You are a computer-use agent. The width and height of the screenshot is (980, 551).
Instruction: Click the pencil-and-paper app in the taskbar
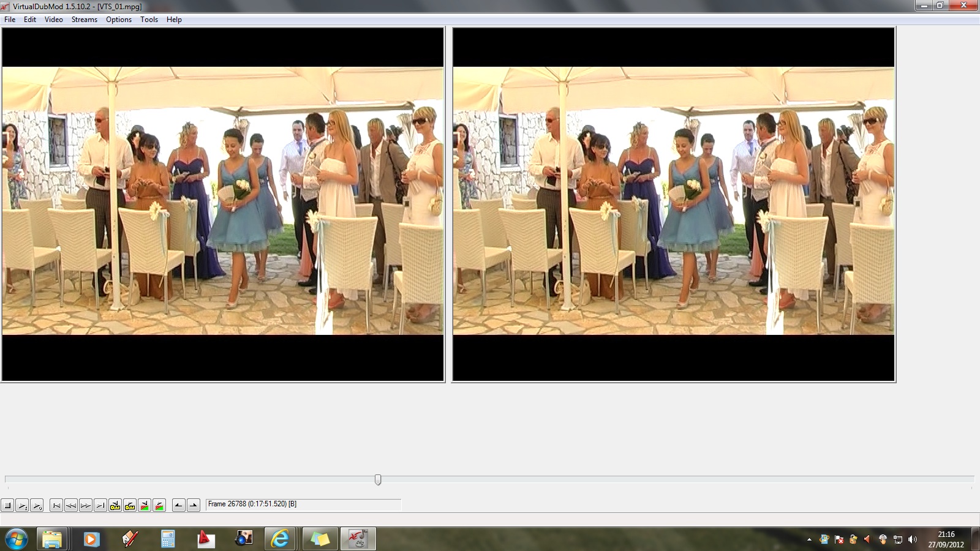click(x=129, y=539)
